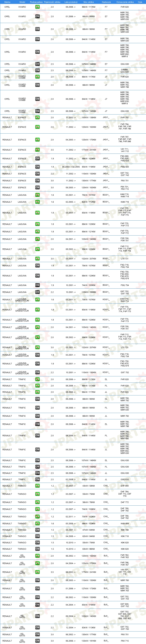Select the '02.2008 ->' production date cell
This screenshot has width=146, height=644.
(x=71, y=479)
